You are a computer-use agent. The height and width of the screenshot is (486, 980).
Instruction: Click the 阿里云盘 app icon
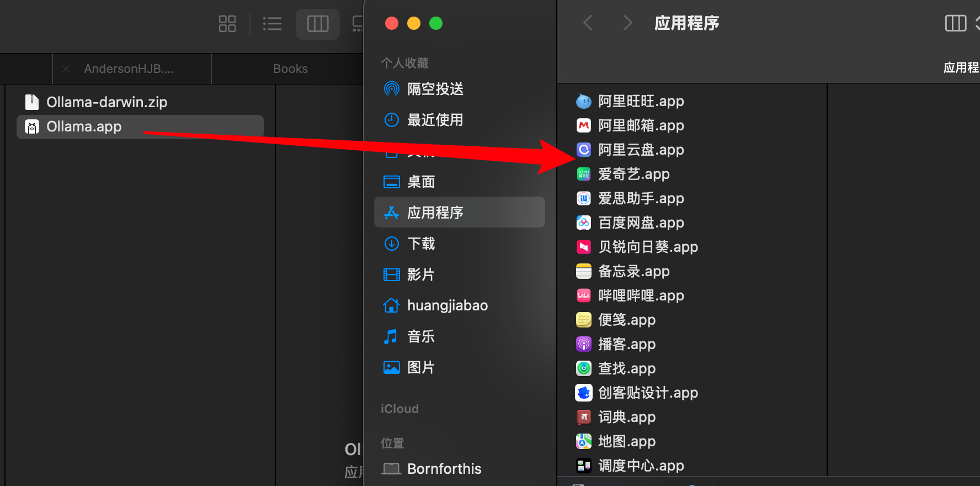[x=584, y=150]
